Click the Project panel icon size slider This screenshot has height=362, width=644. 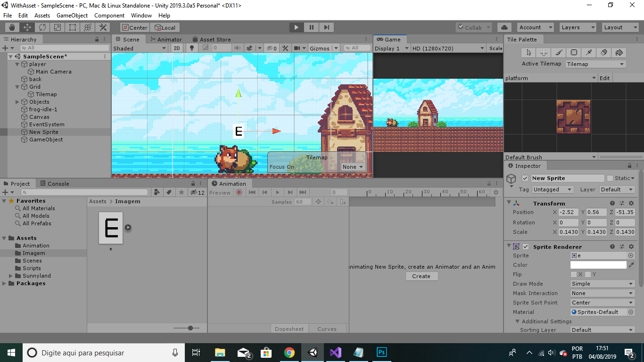[x=186, y=328]
